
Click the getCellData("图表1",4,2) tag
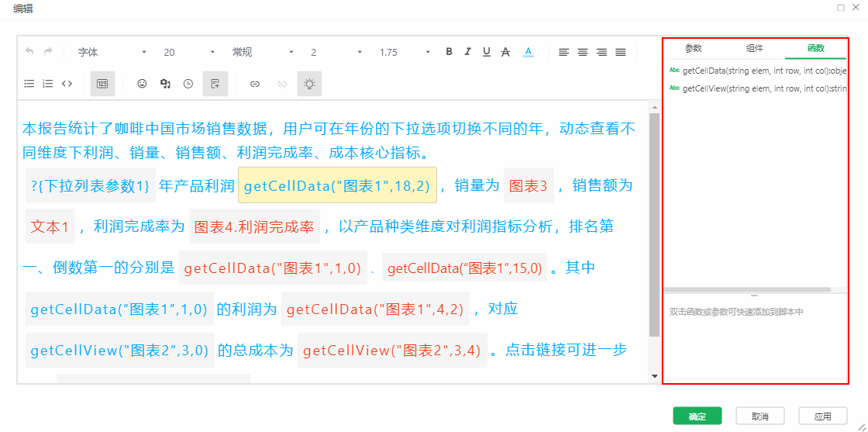pos(375,309)
